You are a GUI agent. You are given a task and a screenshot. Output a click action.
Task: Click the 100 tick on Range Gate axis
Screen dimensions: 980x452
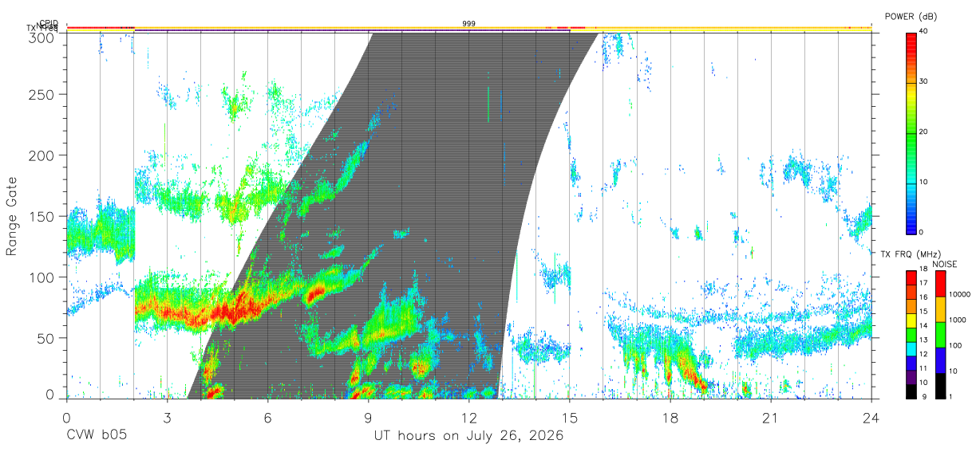click(x=43, y=277)
